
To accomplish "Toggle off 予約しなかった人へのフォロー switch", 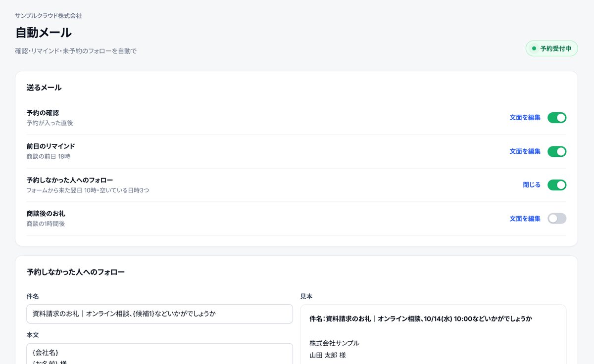I will tap(557, 185).
